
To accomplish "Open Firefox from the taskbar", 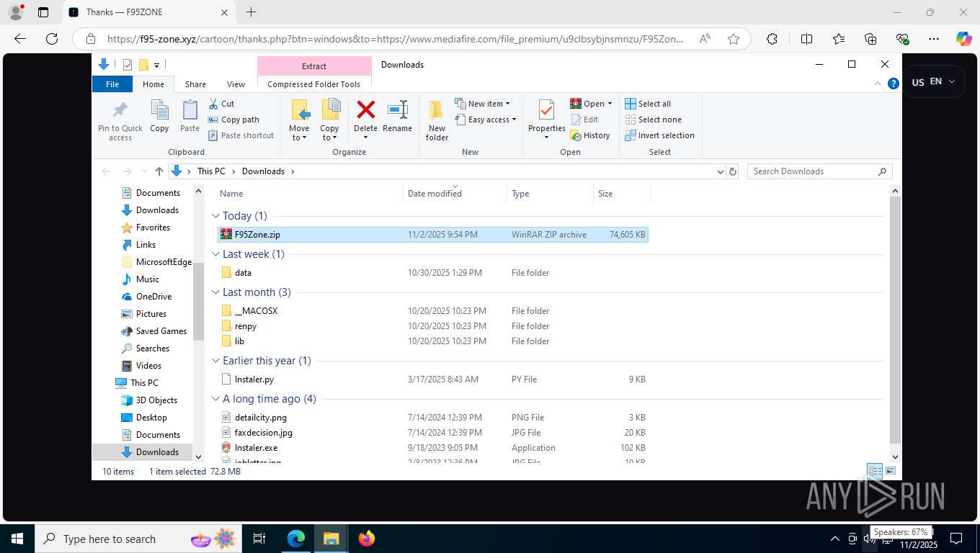I will click(x=367, y=539).
